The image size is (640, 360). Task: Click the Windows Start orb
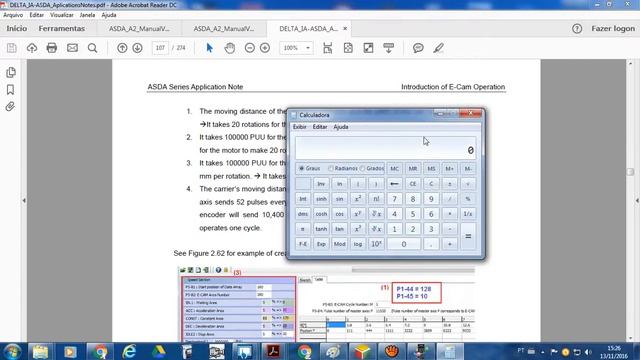click(12, 351)
